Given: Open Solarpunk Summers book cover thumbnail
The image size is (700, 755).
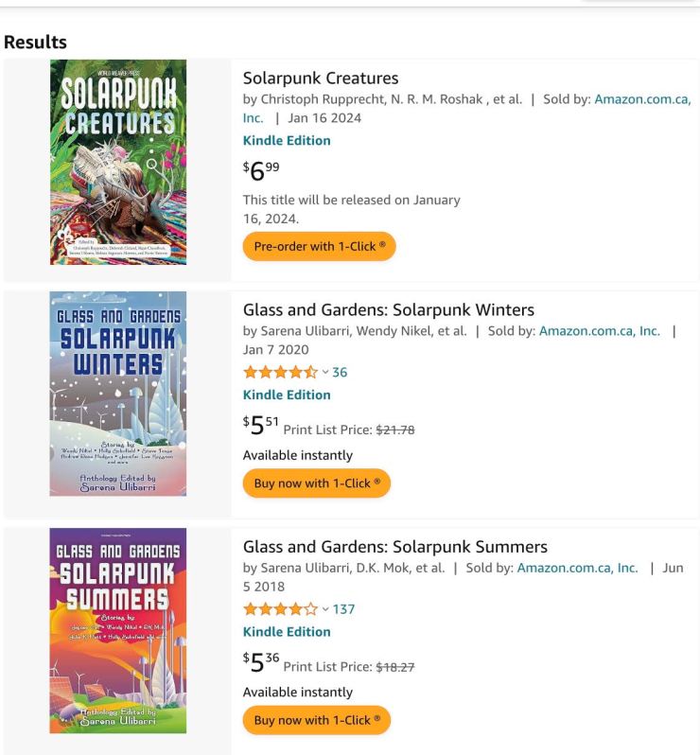Looking at the screenshot, I should 118,630.
